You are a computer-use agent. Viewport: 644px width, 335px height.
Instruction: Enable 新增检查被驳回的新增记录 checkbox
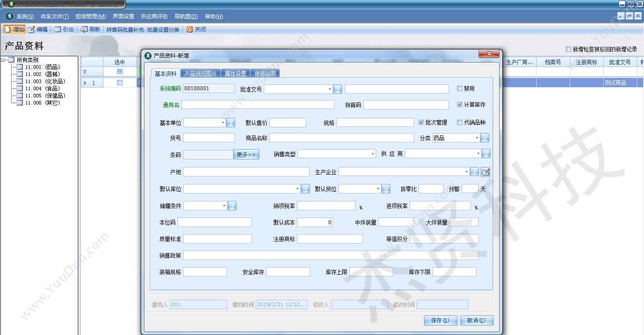click(568, 49)
